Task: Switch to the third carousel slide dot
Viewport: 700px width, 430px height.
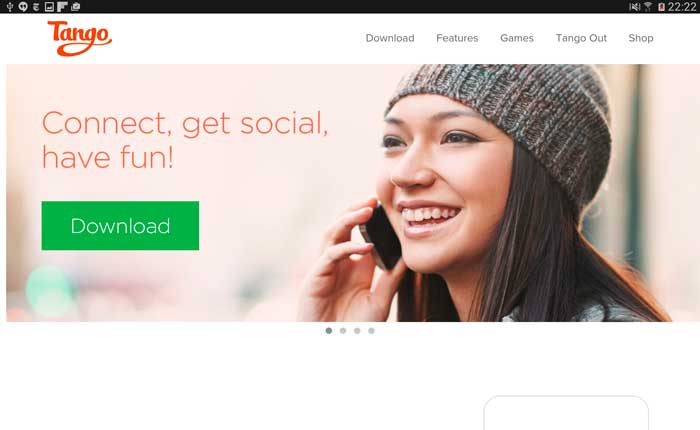Action: point(357,330)
